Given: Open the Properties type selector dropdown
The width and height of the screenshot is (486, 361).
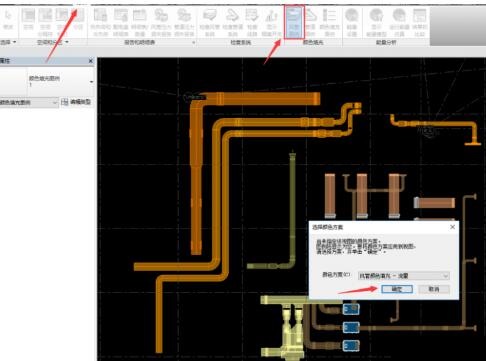Looking at the screenshot, I should click(91, 82).
